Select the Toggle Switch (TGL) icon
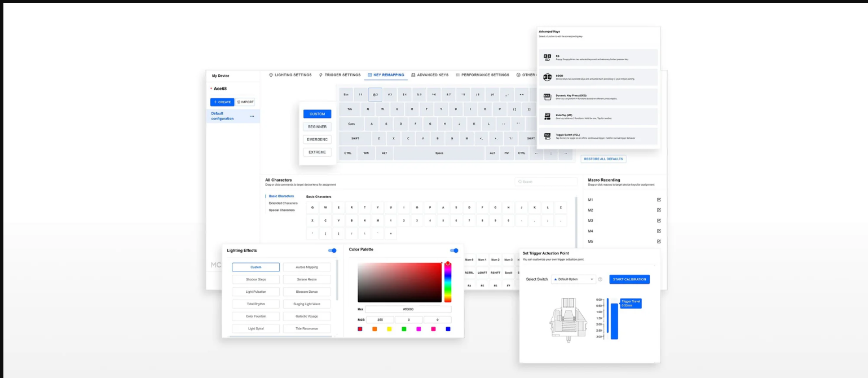Image resolution: width=868 pixels, height=378 pixels. 547,136
